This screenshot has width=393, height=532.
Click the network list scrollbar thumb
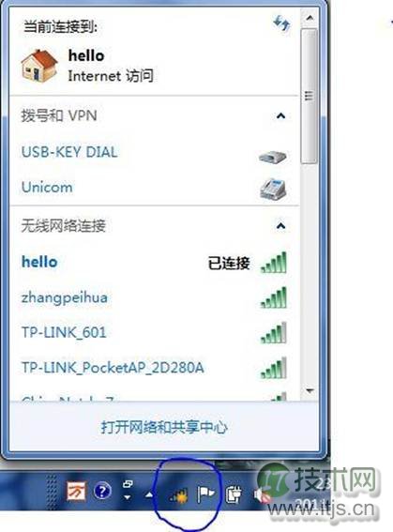pos(309,97)
